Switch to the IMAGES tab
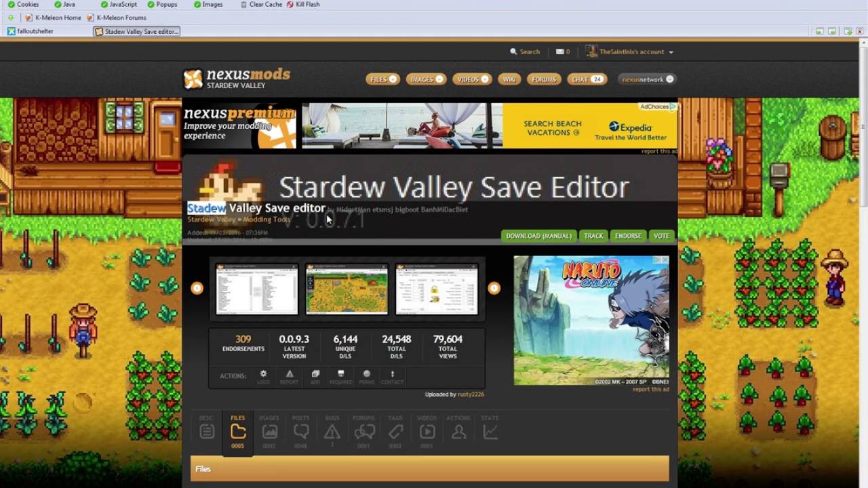868x488 pixels. tap(269, 431)
